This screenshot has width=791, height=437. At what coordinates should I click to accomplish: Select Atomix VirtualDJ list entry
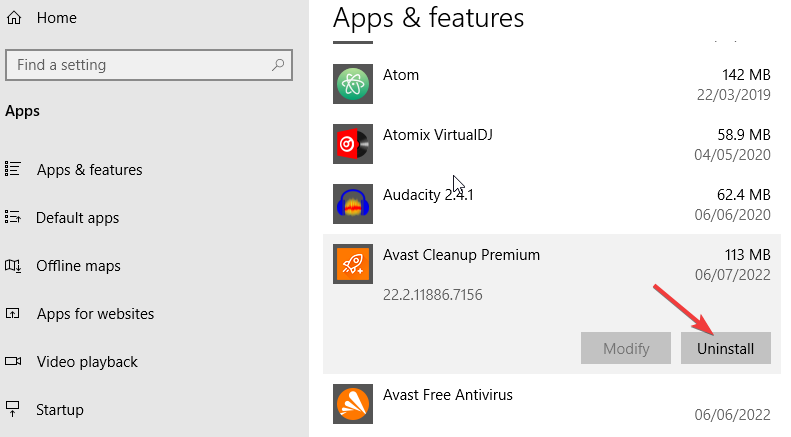click(550, 144)
